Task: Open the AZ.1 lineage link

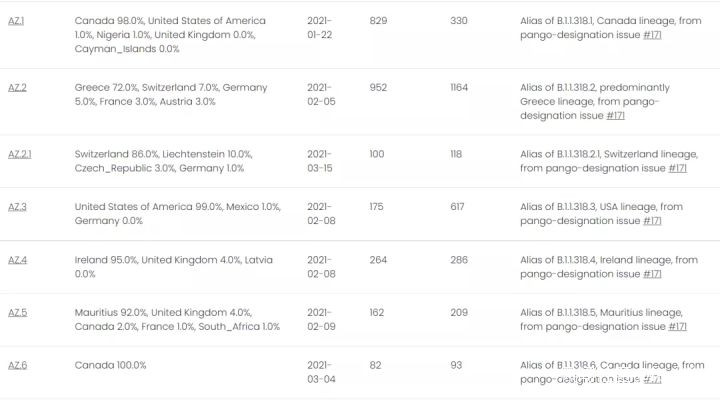Action: [17, 20]
